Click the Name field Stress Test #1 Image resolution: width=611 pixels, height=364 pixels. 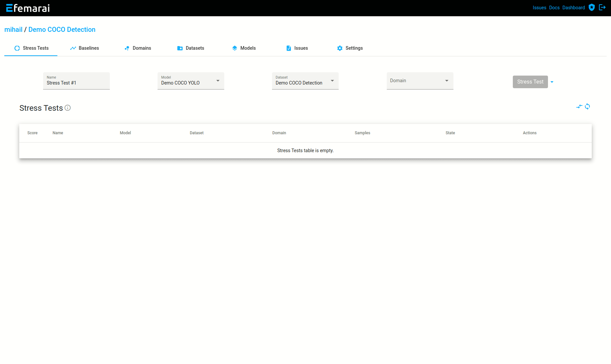point(76,81)
